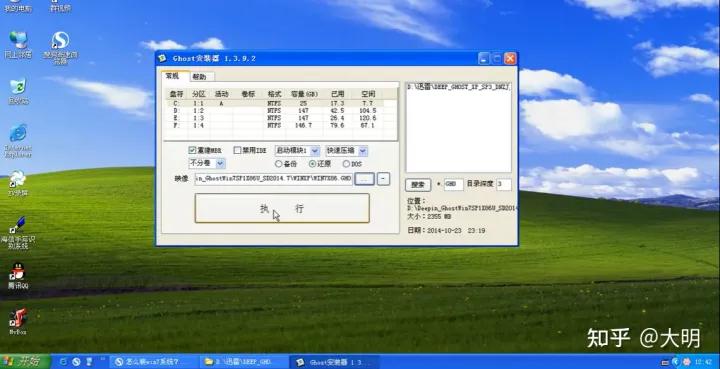Image resolution: width=720 pixels, height=369 pixels.
Task: Click the 卷标 column header
Action: 248,94
